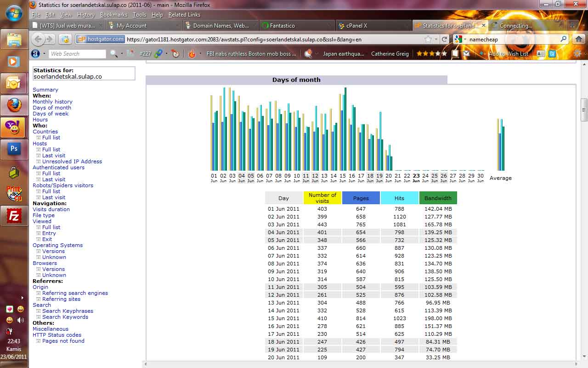Click the Twitter icon in the toolbar
The height and width of the screenshot is (368, 588).
(552, 54)
